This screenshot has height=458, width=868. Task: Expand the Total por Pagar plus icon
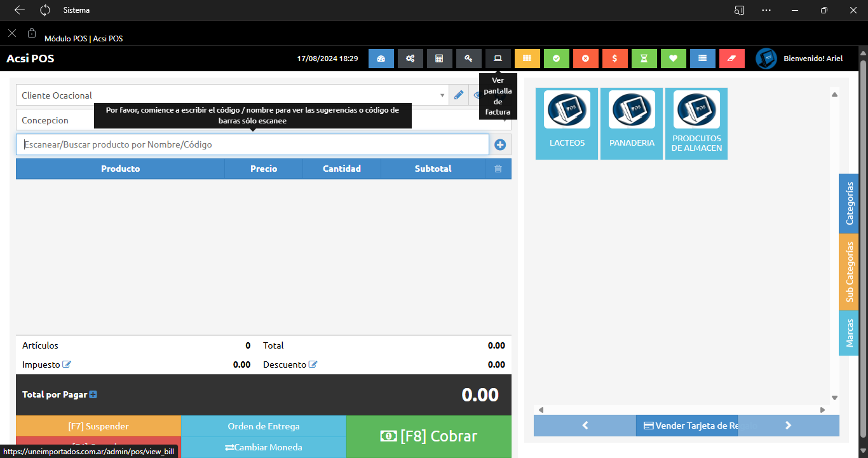pyautogui.click(x=93, y=395)
